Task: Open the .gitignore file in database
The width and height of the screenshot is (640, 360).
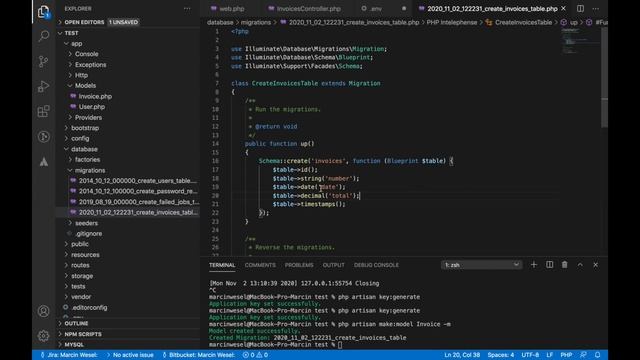Action: click(x=128, y=233)
